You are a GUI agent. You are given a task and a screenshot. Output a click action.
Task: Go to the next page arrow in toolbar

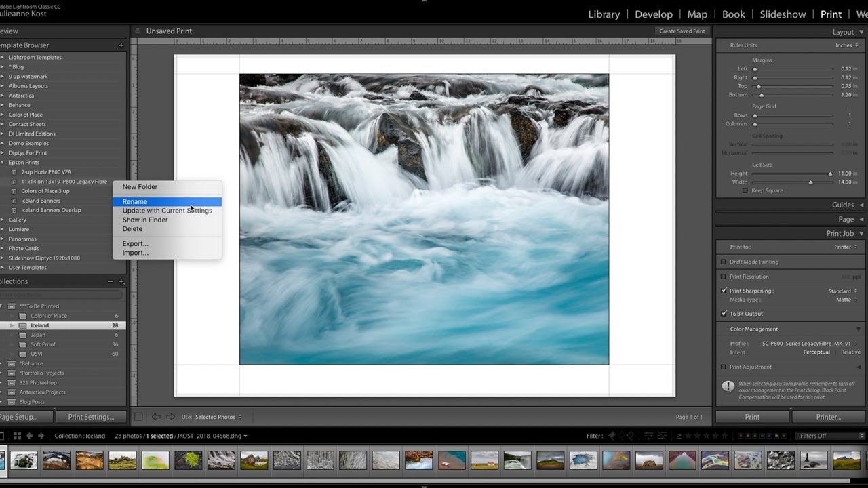pyautogui.click(x=170, y=417)
